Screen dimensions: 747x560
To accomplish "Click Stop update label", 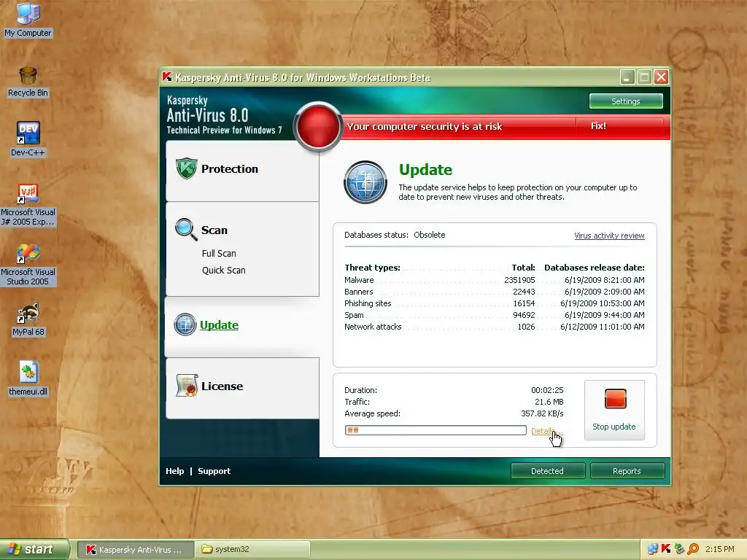I will pos(614,427).
